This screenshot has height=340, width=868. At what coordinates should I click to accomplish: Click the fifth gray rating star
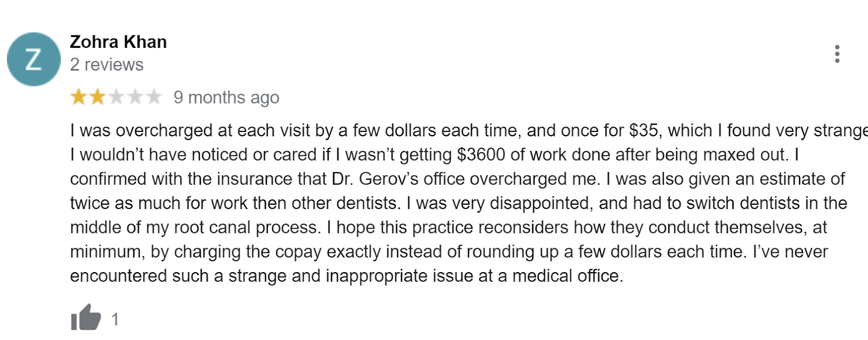click(x=154, y=97)
